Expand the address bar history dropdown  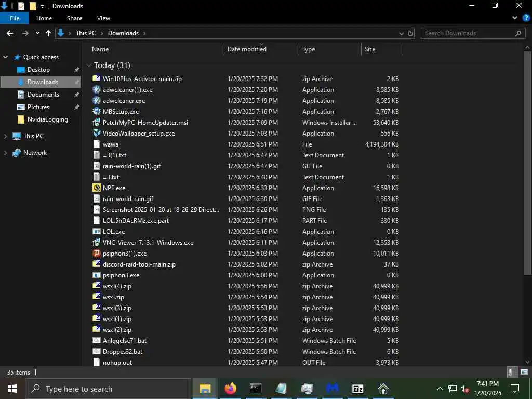402,33
